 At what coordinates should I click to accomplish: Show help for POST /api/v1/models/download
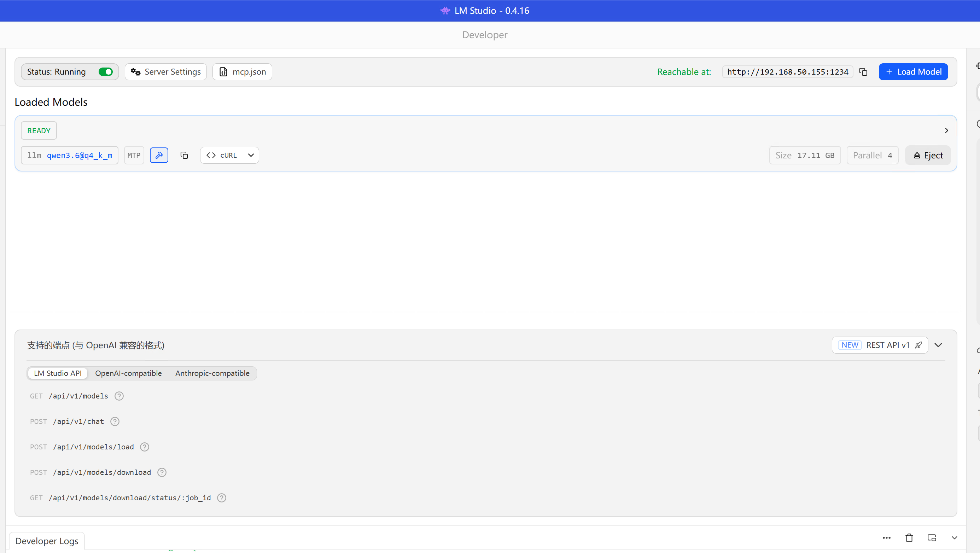click(x=162, y=473)
